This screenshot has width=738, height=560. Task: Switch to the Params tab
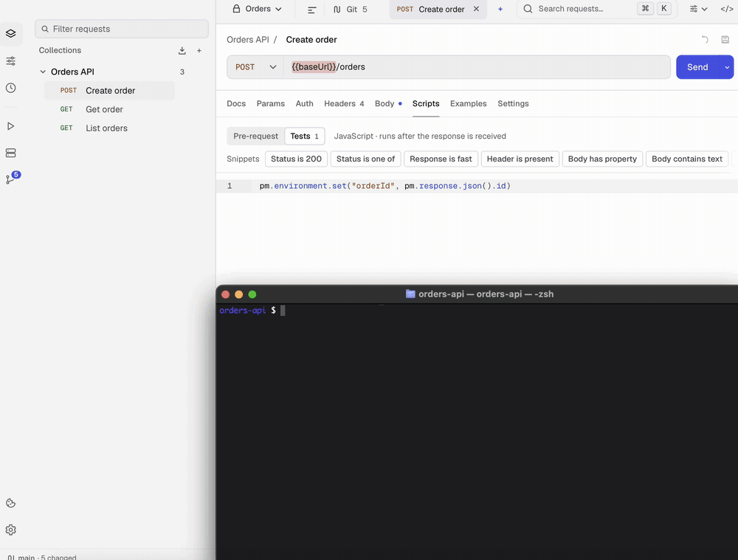[x=271, y=103]
